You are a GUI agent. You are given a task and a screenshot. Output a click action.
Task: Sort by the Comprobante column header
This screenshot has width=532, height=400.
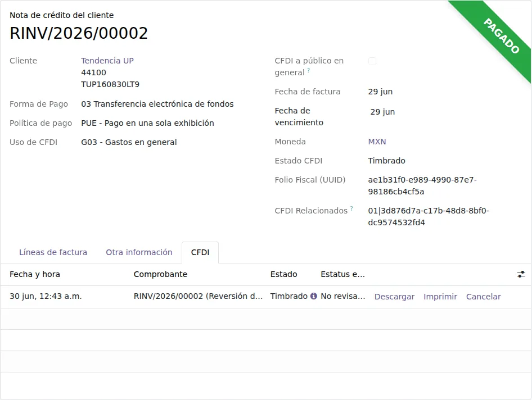[160, 274]
